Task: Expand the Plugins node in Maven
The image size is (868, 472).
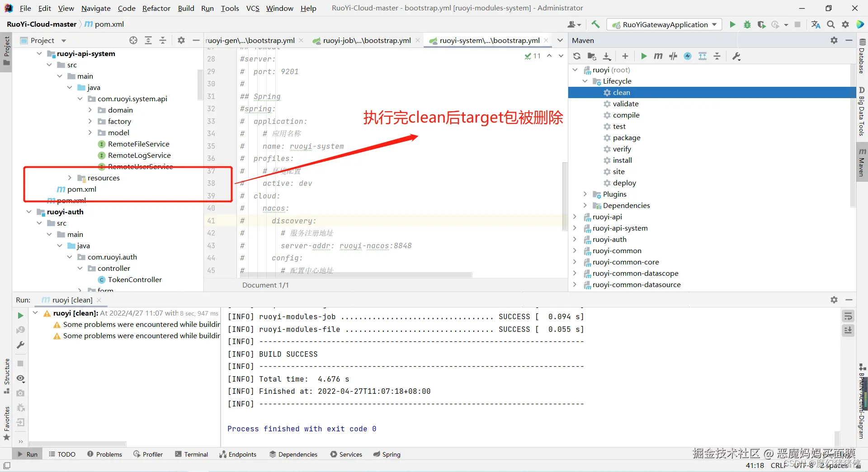Action: click(x=585, y=194)
